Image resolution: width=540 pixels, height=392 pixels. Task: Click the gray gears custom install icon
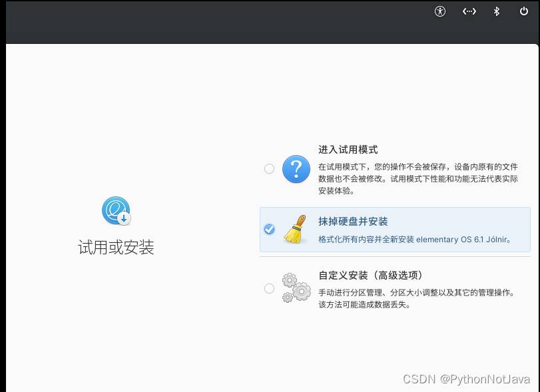point(296,288)
